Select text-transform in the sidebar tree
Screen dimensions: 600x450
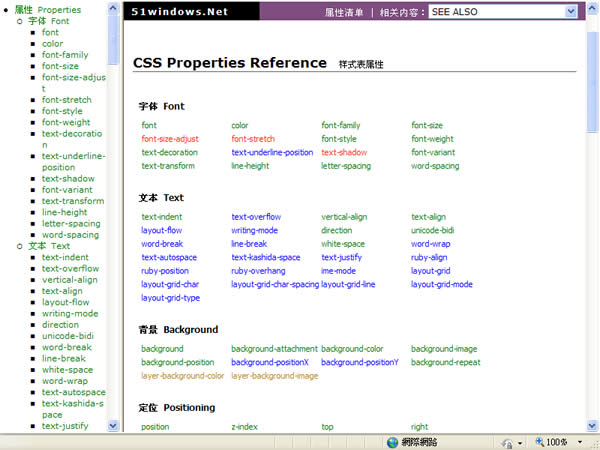point(73,201)
